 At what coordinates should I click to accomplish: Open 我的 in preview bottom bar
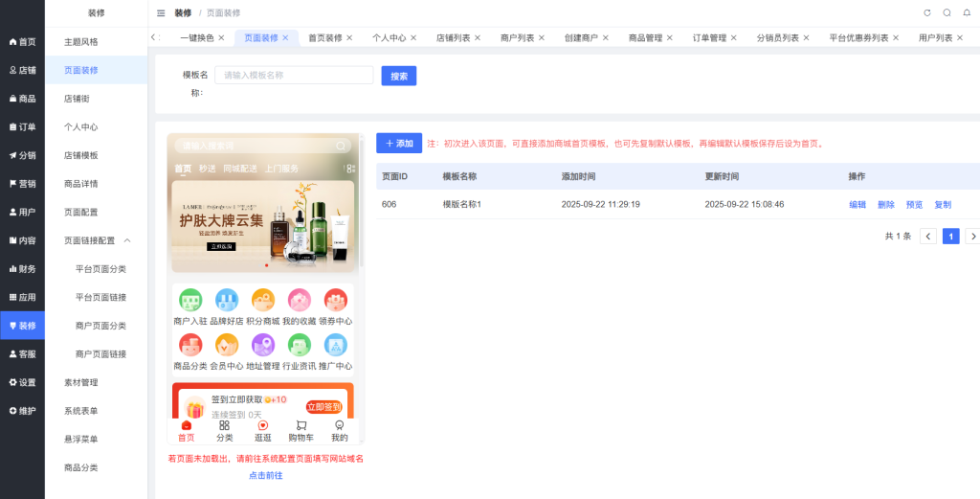[x=340, y=431]
